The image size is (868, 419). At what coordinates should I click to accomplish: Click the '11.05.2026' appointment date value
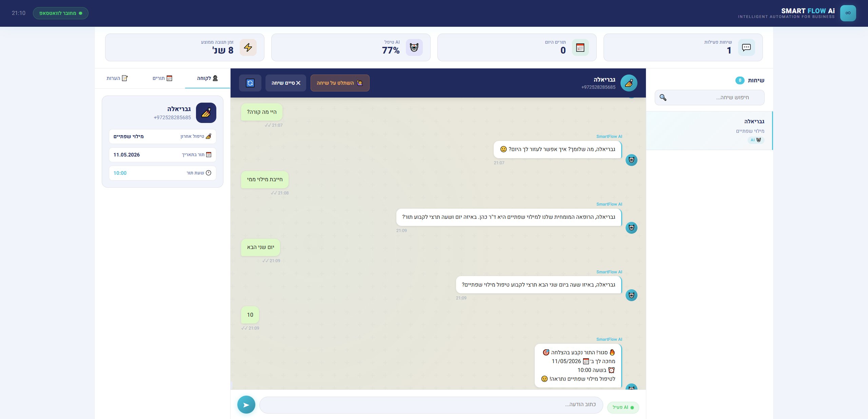pos(126,155)
